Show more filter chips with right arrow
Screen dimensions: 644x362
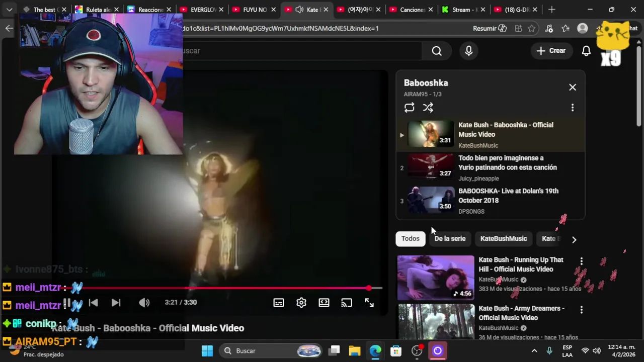(574, 239)
